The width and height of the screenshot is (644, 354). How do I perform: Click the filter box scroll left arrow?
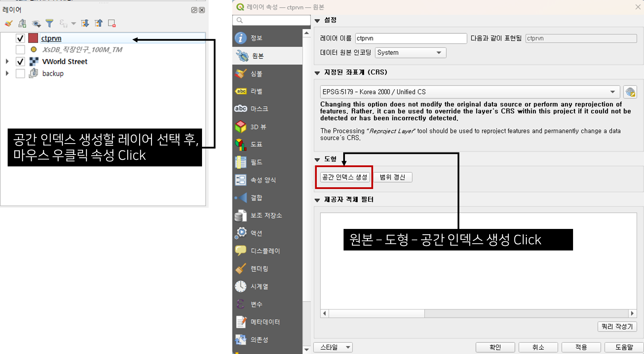325,313
